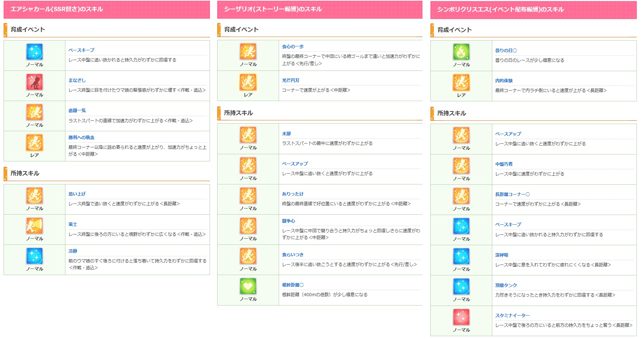Viewport: 644px width, 339px height.
Task: Select the 中盤巧者 skill icon
Action: tap(461, 166)
